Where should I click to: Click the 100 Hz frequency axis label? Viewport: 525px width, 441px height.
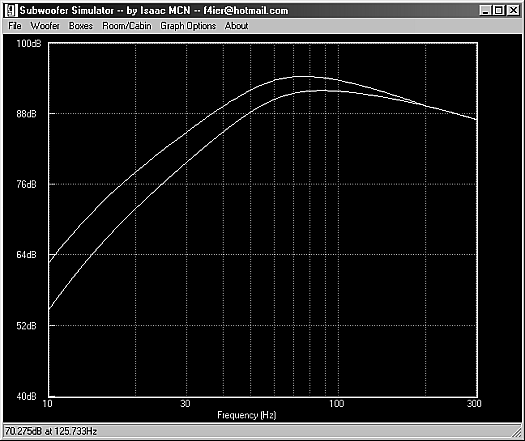point(336,403)
